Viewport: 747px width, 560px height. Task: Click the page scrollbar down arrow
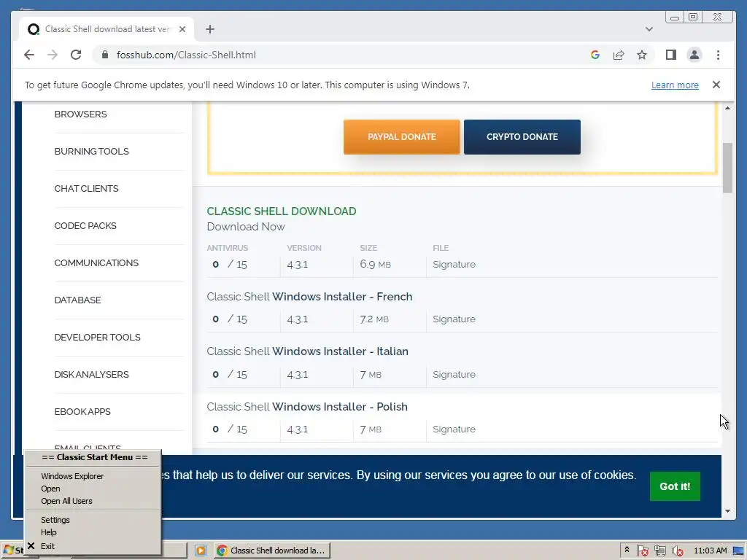point(727,511)
